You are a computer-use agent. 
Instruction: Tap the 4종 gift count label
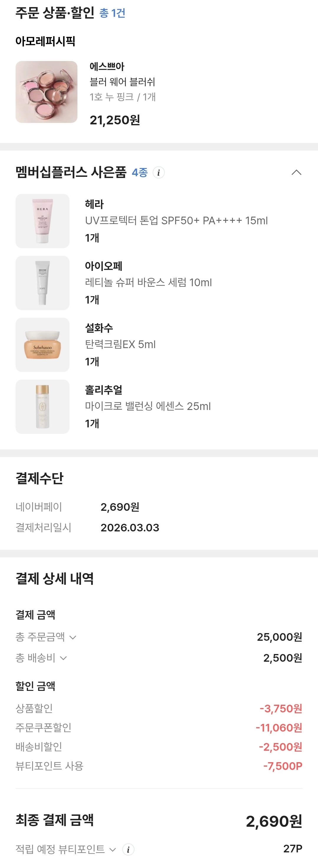(x=140, y=172)
